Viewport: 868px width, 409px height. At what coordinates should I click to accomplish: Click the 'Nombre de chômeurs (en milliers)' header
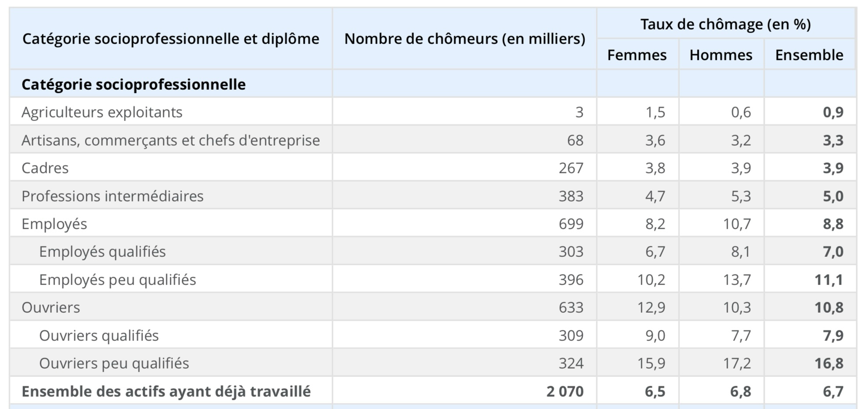(x=464, y=39)
